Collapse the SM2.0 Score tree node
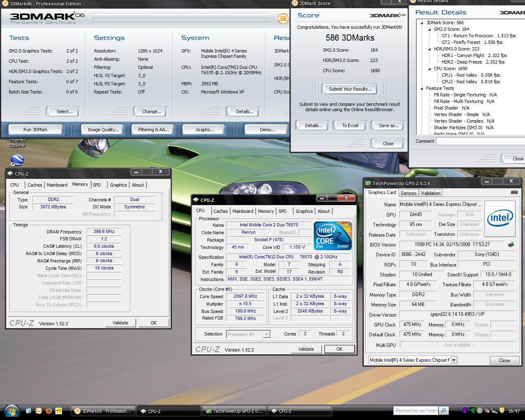Screen dimensions: 525x420 click(x=430, y=30)
